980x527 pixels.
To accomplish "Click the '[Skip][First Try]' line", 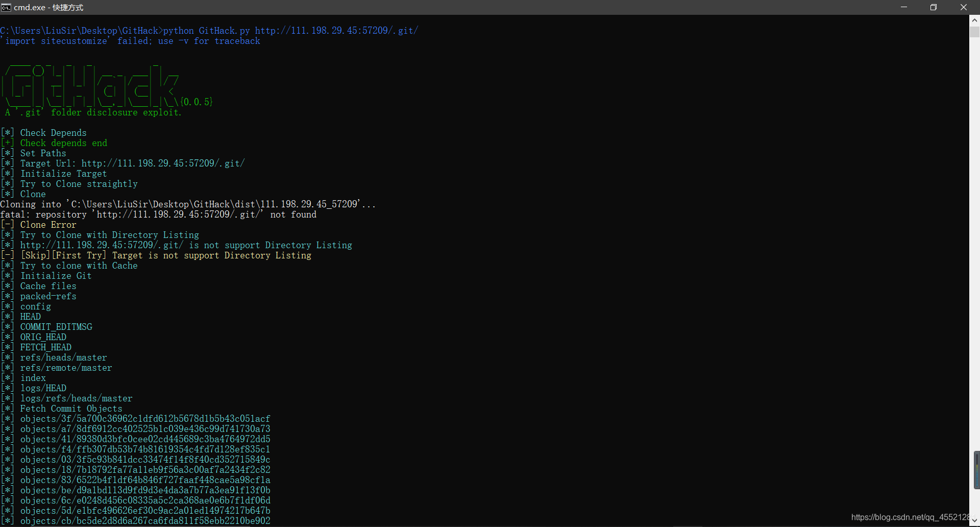I will pos(156,255).
